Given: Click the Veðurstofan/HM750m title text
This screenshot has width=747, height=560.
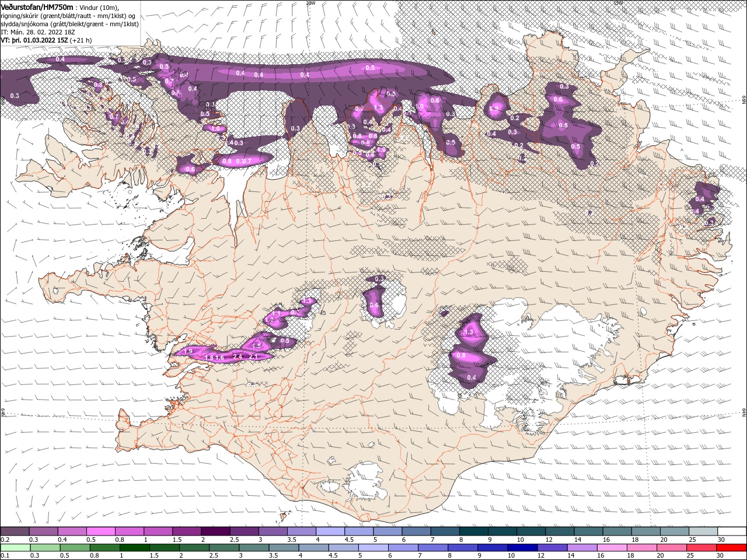Looking at the screenshot, I should (37, 7).
